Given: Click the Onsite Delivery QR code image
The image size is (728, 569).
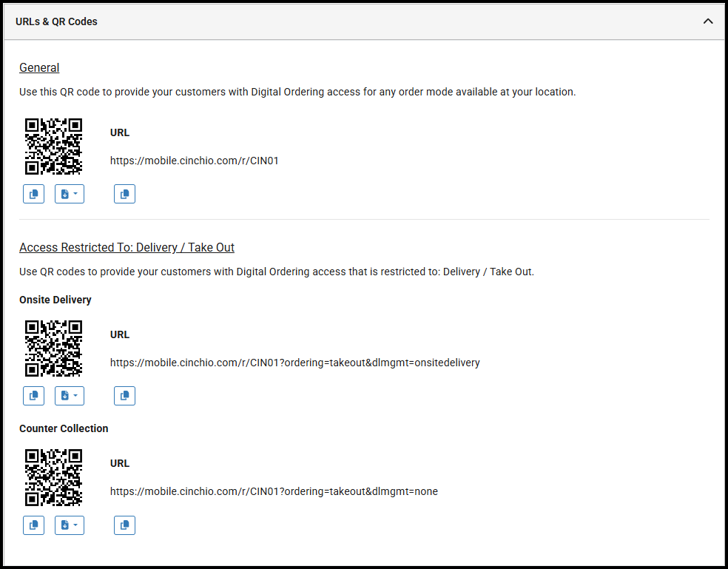Looking at the screenshot, I should (x=53, y=349).
